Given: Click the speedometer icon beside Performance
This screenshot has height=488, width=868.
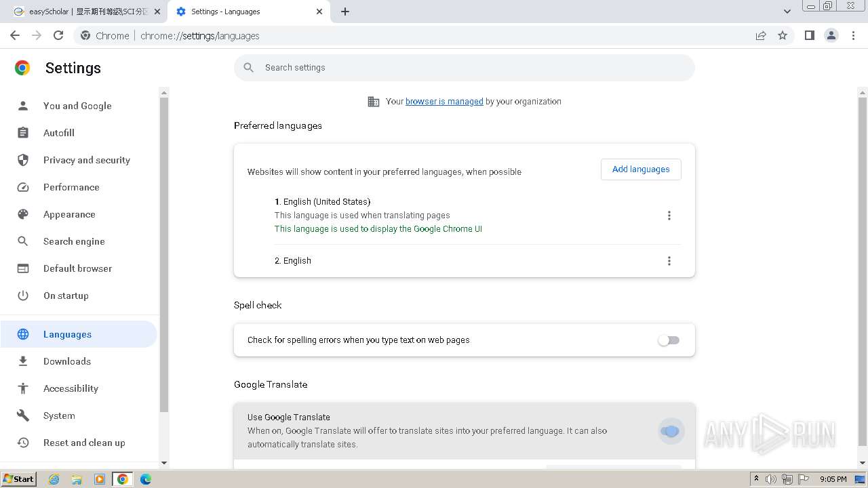Looking at the screenshot, I should (x=23, y=187).
